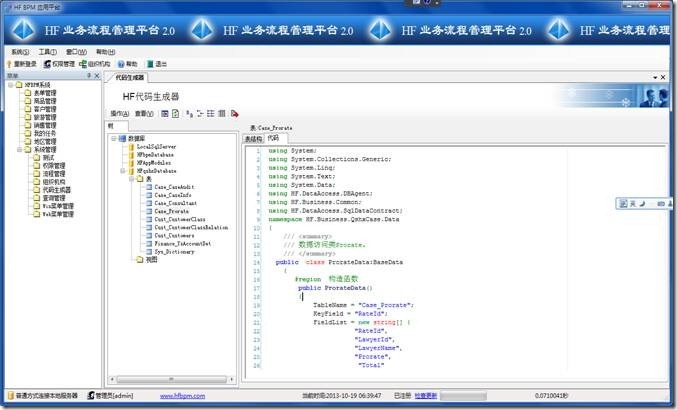677x410 pixels.
Task: Select the Cust_CustomerClassRelation table
Action: [x=187, y=227]
